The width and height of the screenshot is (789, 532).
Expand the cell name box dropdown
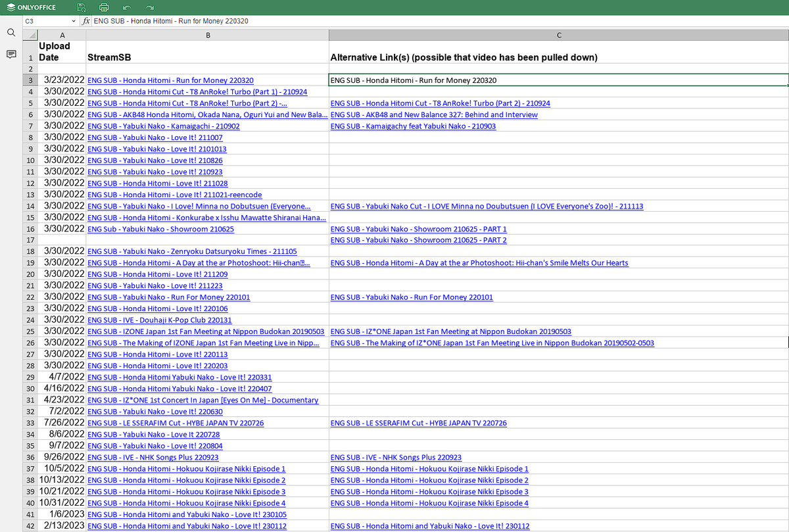tap(74, 21)
